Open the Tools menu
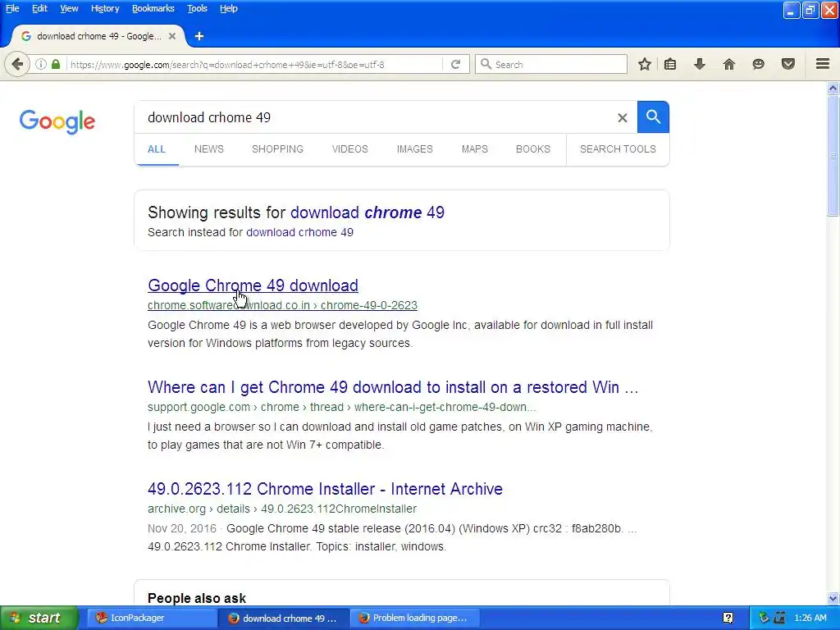The image size is (840, 630). click(x=197, y=8)
